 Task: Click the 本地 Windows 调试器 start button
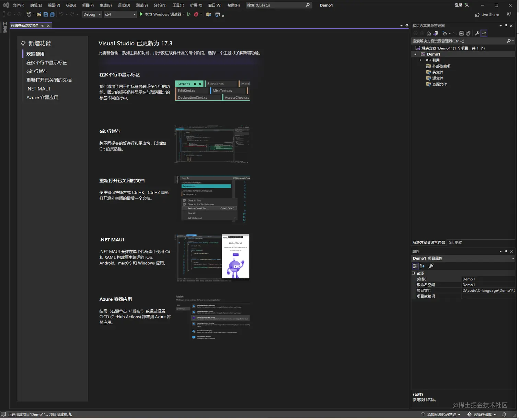[x=160, y=14]
